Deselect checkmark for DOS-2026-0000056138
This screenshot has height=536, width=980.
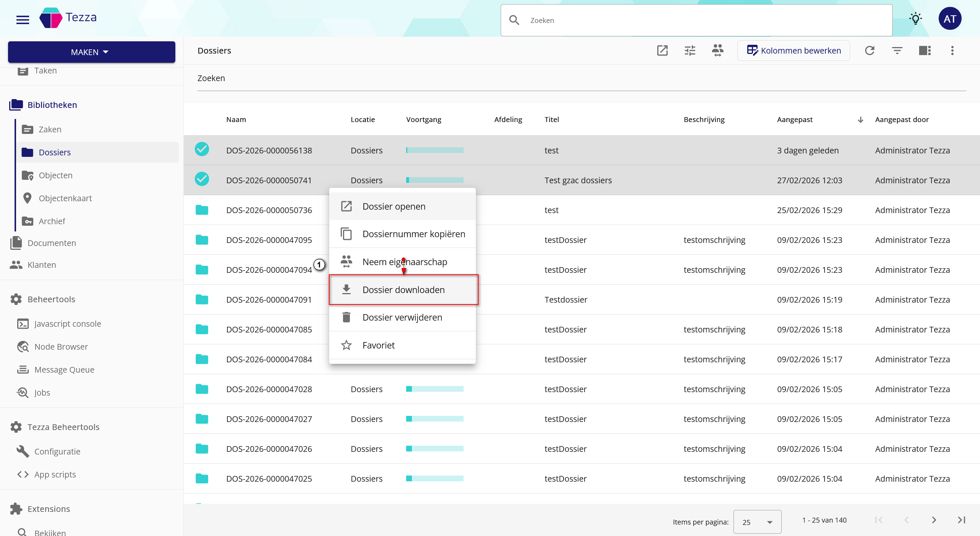click(x=202, y=149)
